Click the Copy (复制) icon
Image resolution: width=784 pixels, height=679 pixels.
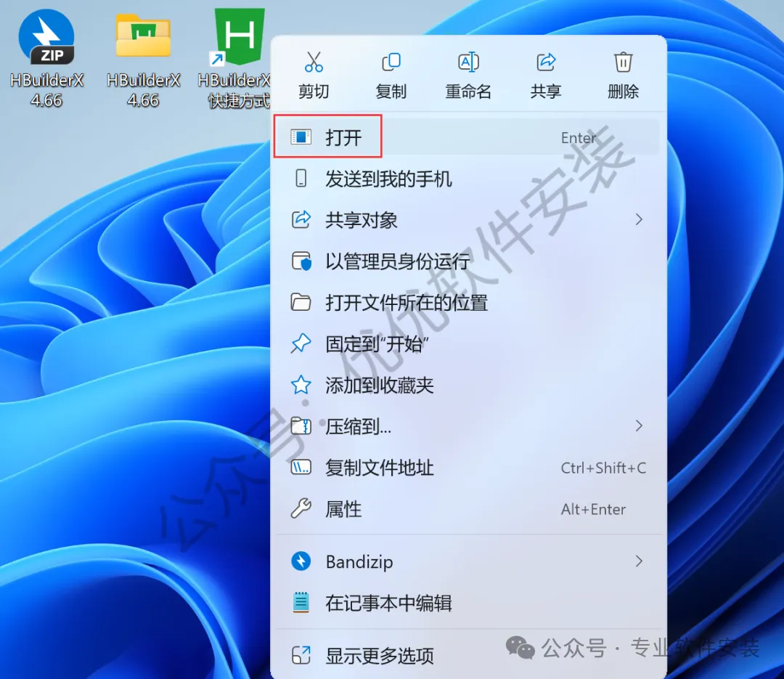tap(391, 62)
